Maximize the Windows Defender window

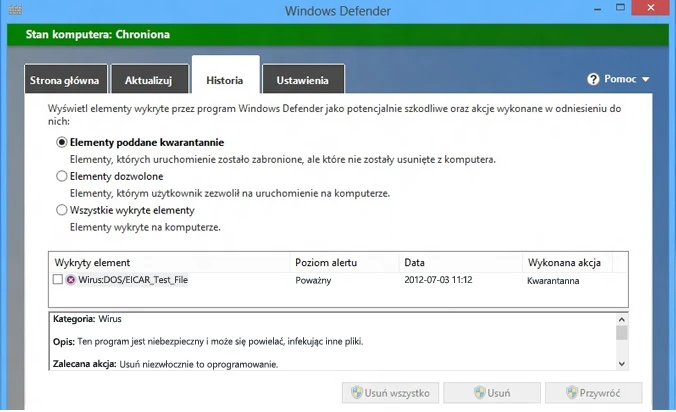click(620, 8)
